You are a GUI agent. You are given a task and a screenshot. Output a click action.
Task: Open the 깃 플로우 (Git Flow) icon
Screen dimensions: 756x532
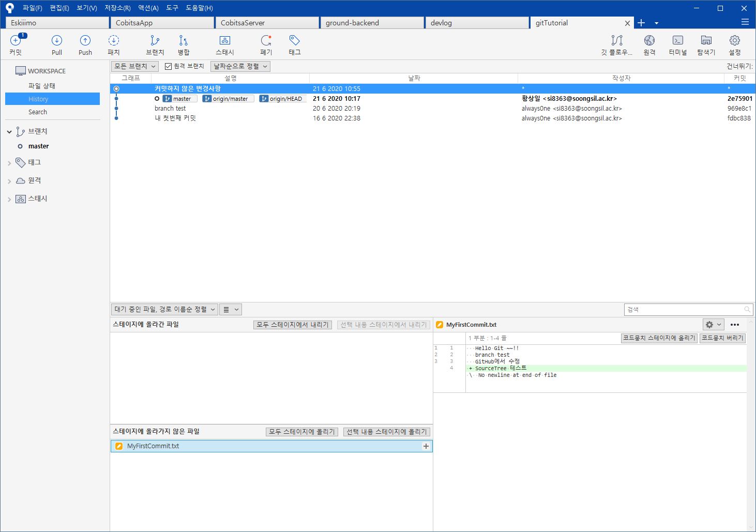[616, 44]
